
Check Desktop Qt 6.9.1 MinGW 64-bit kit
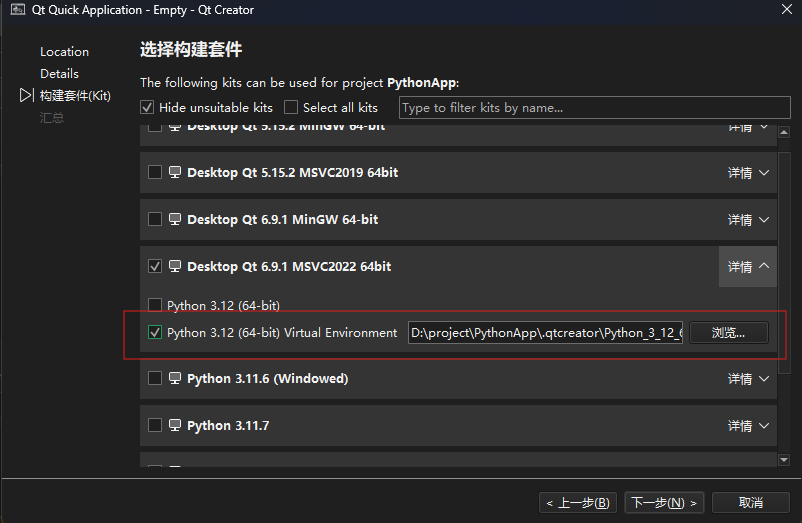tap(154, 219)
